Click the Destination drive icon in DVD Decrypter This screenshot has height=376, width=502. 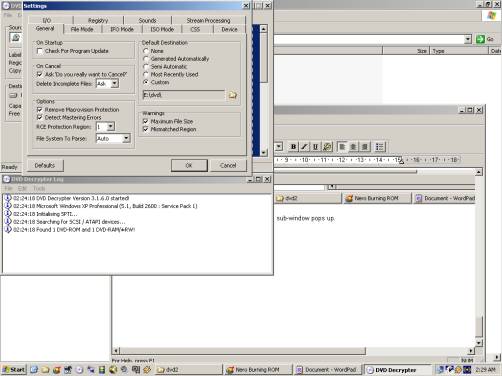pos(13,95)
